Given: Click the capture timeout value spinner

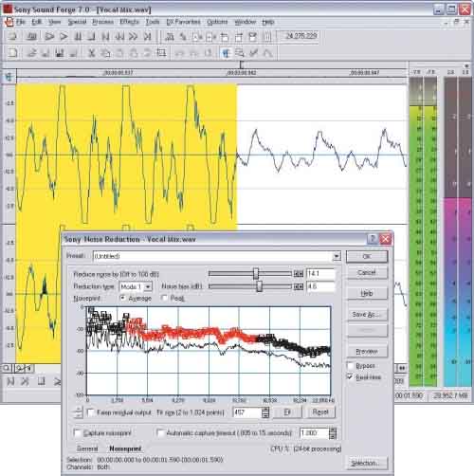Looking at the screenshot, I should (333, 432).
